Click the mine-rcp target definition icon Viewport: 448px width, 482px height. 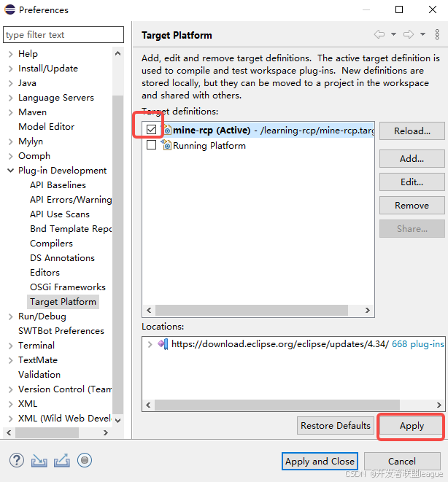tap(166, 130)
